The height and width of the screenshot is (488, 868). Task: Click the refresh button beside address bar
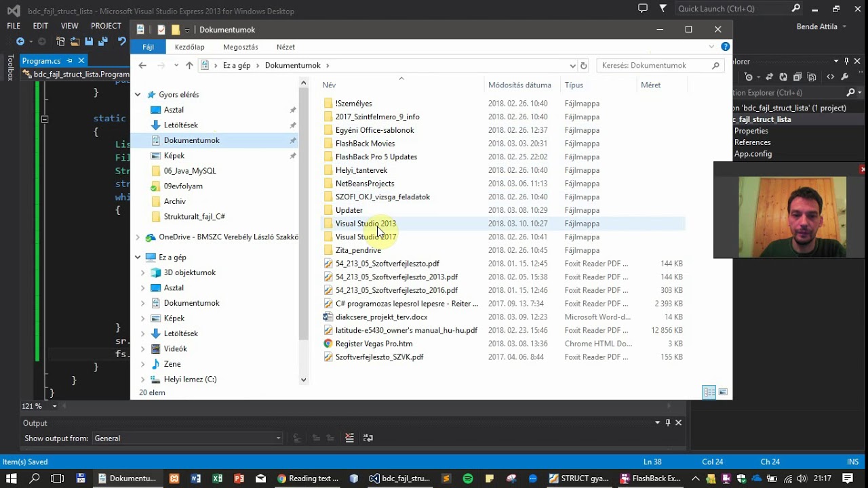click(583, 66)
